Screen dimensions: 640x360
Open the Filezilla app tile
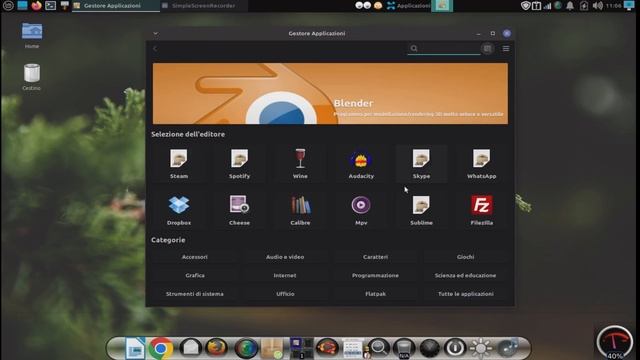(482, 210)
